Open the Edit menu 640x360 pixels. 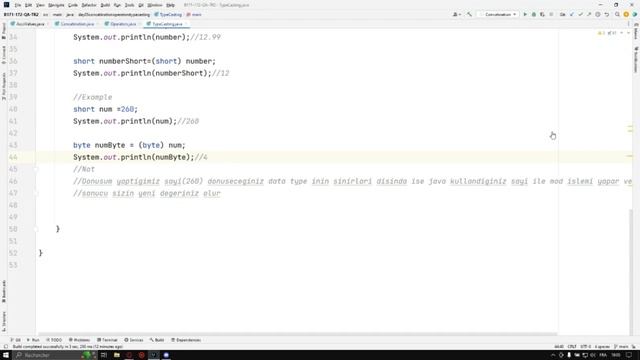[28, 5]
